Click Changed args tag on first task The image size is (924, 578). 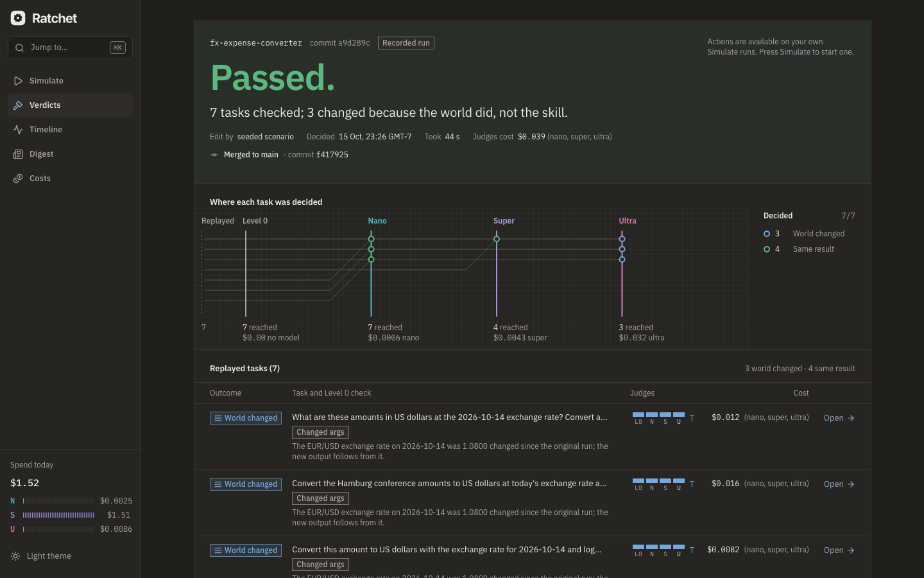tap(320, 432)
